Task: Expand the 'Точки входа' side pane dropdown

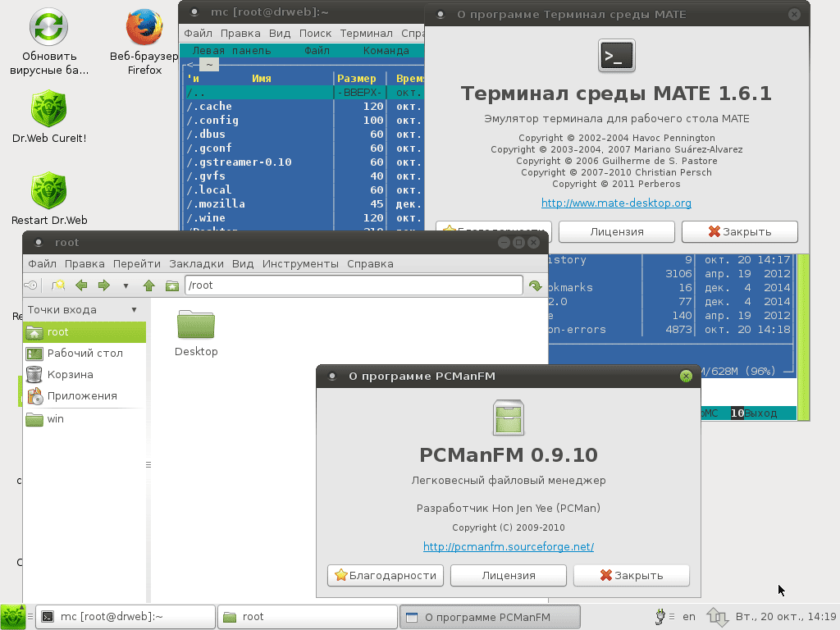Action: (x=134, y=309)
